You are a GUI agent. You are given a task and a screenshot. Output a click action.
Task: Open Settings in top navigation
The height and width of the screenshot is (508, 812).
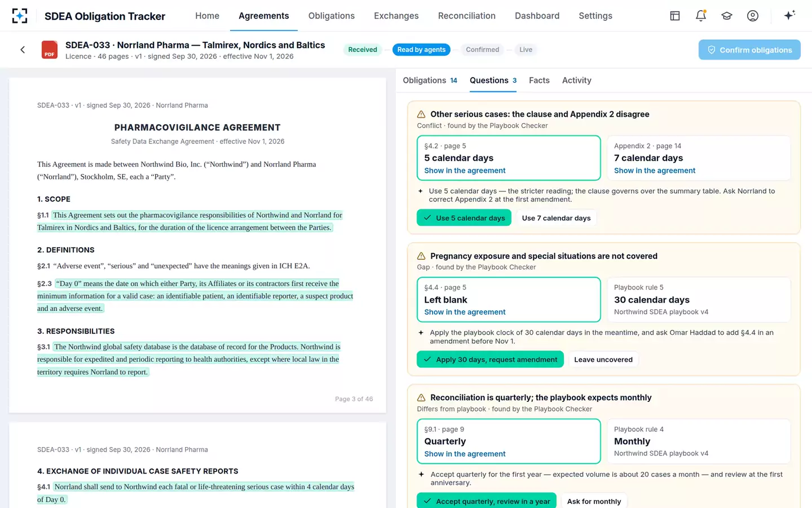pyautogui.click(x=595, y=16)
